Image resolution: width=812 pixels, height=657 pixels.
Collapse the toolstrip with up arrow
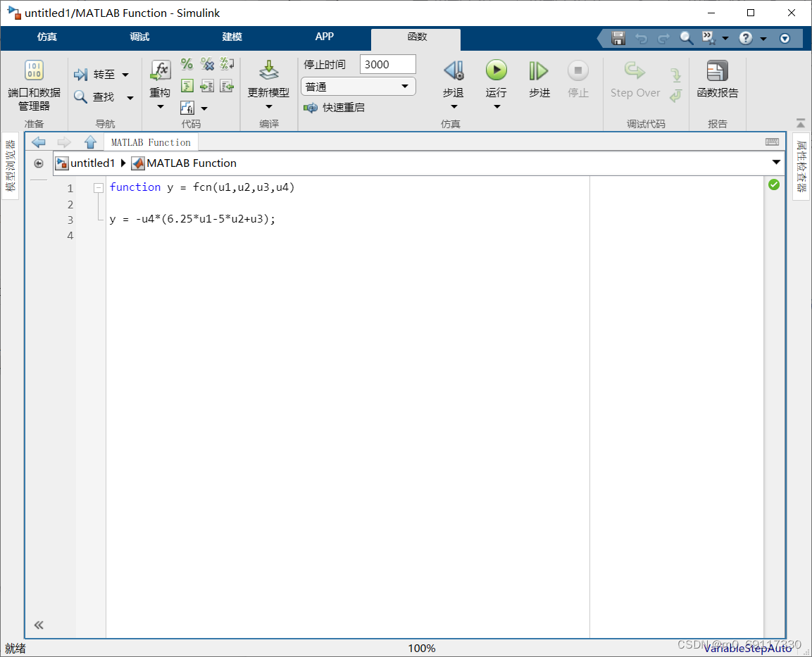pyautogui.click(x=801, y=123)
